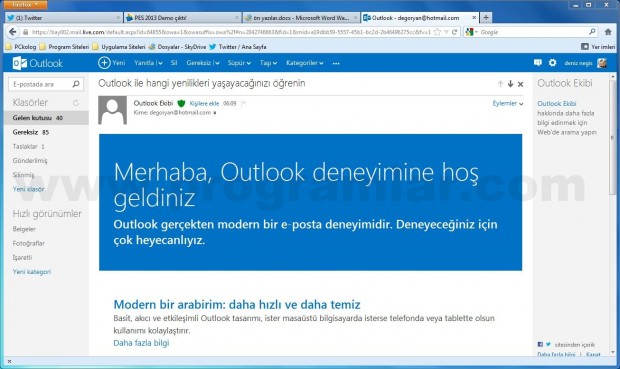Close the Twitter tab

(118, 18)
